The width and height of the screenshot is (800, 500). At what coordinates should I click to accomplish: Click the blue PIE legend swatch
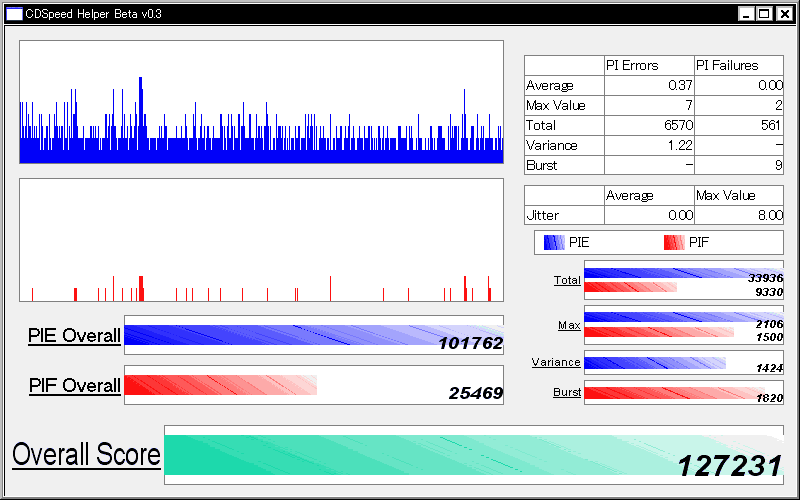(x=554, y=242)
